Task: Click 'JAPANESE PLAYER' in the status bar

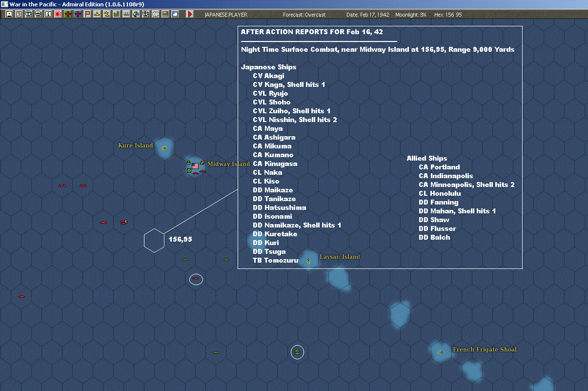Action: point(226,15)
